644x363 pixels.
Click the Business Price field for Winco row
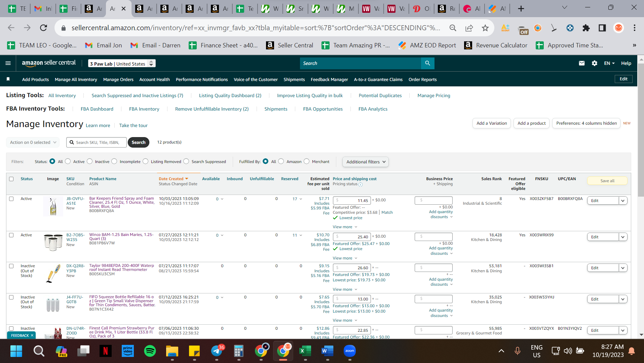click(434, 237)
